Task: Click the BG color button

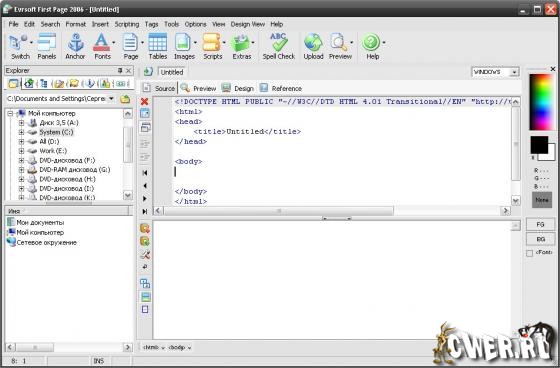Action: 540,239
